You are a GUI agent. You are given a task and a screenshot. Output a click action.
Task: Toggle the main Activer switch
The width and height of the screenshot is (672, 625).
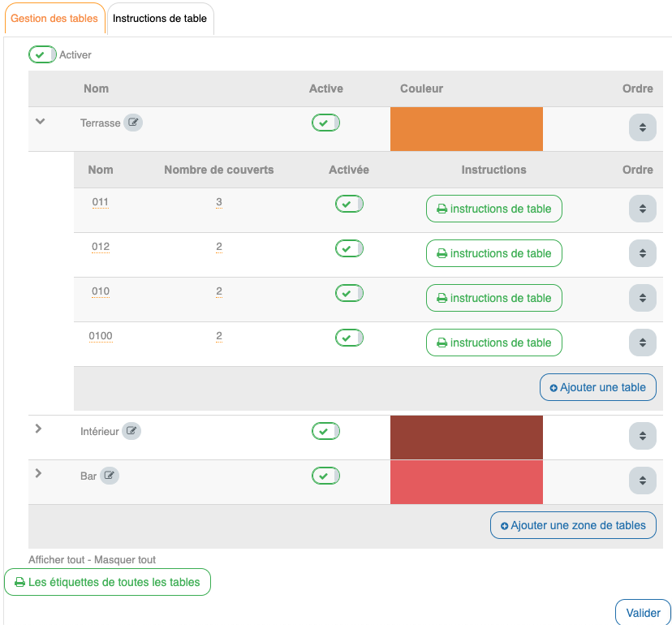pyautogui.click(x=42, y=54)
